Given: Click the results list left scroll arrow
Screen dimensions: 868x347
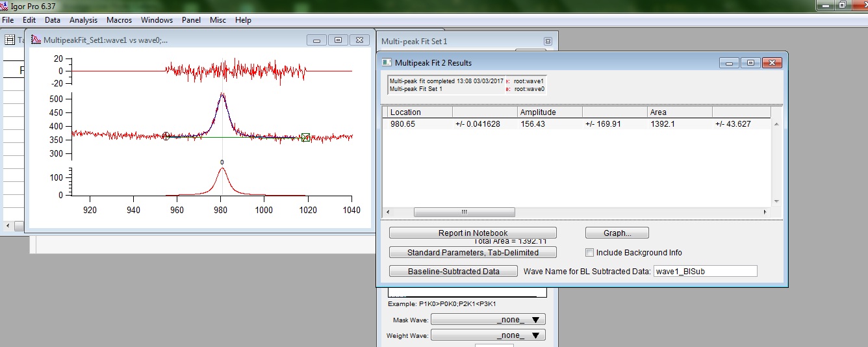Looking at the screenshot, I should [387, 212].
